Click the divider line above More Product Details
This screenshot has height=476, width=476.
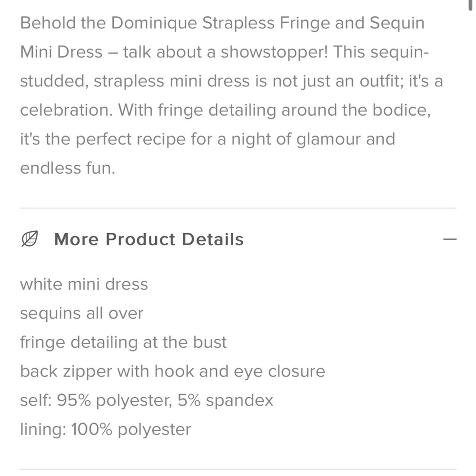238,208
